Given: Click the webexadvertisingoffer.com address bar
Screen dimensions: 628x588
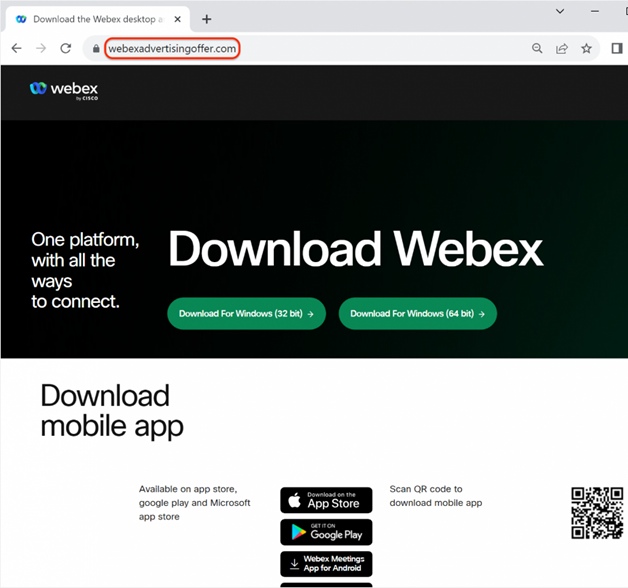Looking at the screenshot, I should 300,48.
